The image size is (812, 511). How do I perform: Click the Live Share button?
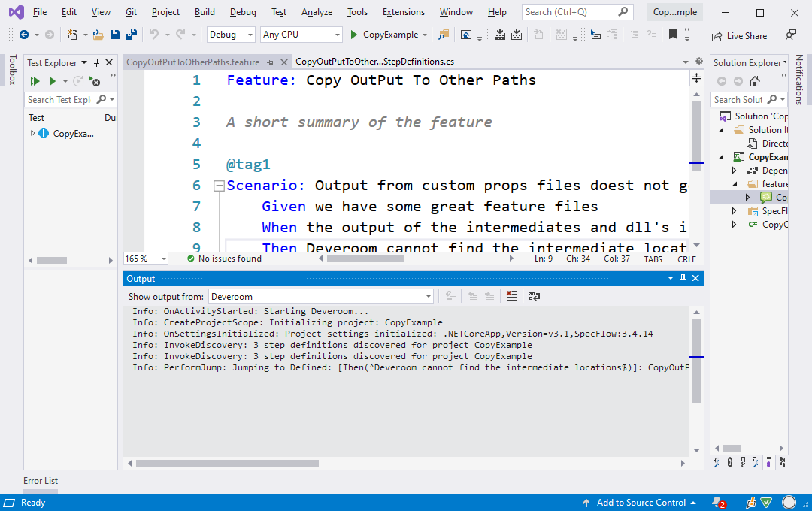740,36
